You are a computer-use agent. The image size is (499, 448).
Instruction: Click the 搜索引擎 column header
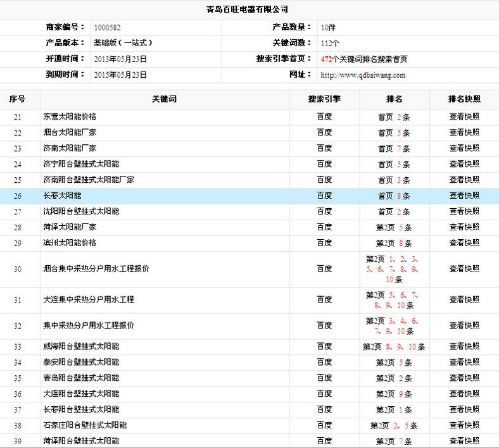click(x=324, y=99)
